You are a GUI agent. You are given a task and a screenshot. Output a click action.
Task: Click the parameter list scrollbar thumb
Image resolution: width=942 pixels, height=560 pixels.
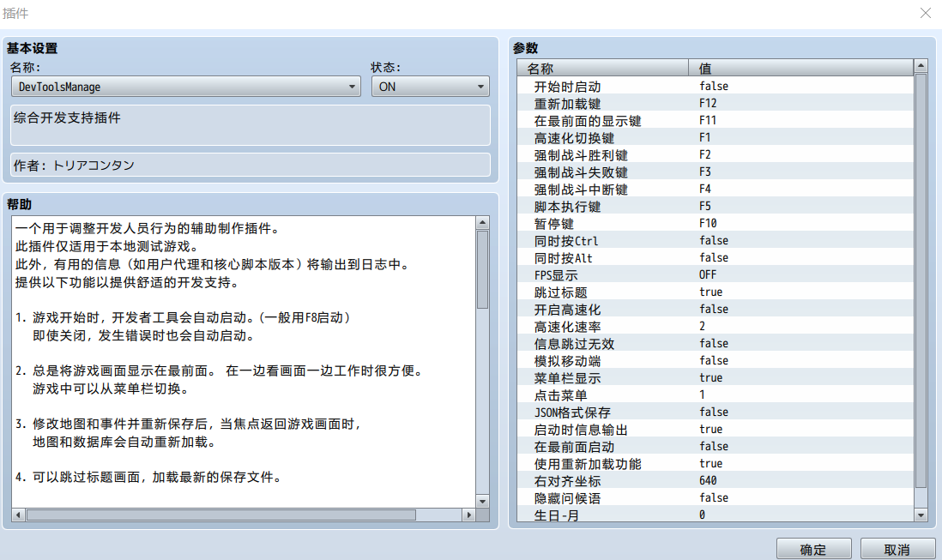tap(921, 280)
